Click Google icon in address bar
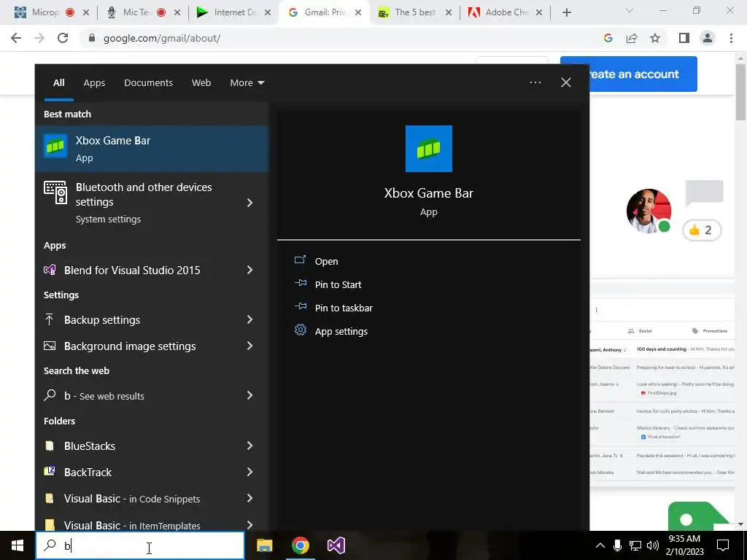Viewport: 747px width, 560px height. tap(608, 38)
